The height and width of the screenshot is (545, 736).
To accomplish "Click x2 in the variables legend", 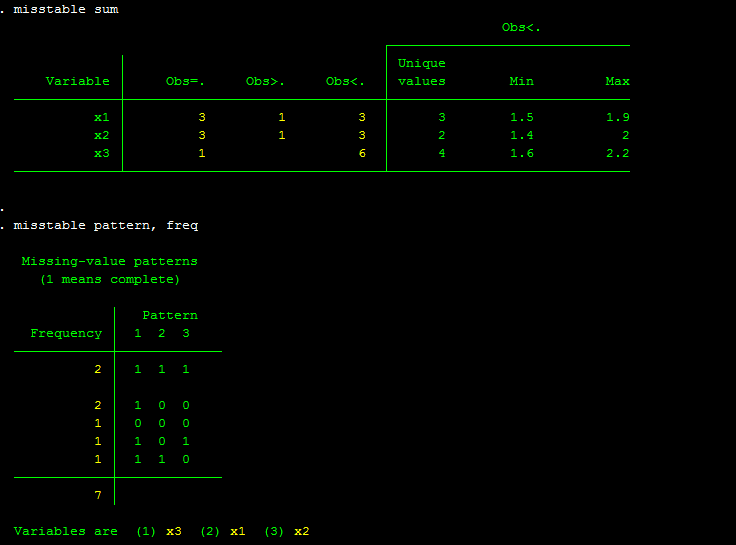I will (x=301, y=531).
